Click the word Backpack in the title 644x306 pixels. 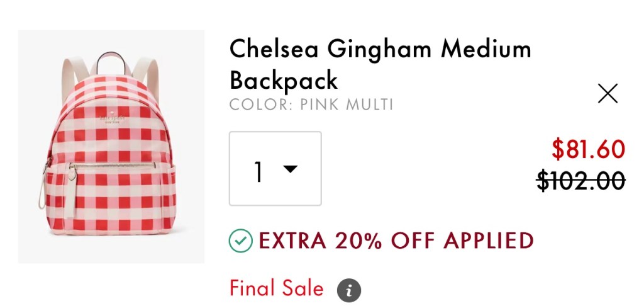pyautogui.click(x=284, y=81)
